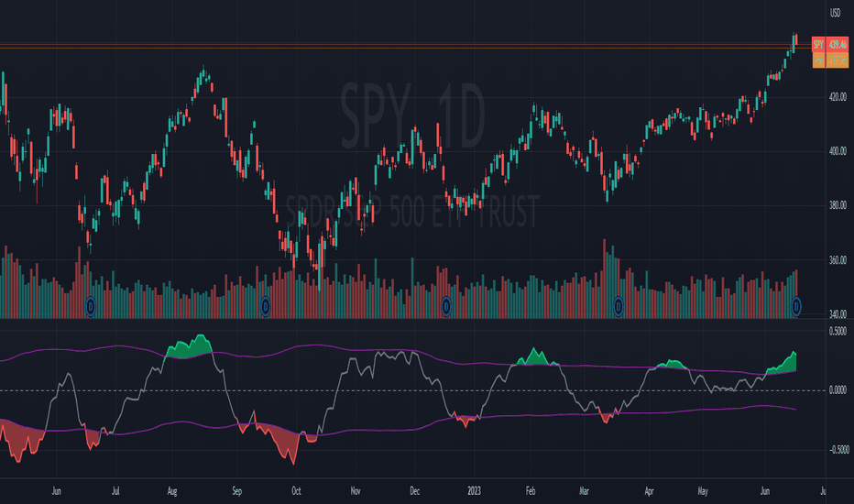Open the dividend marker dated mid-June 2022
The width and height of the screenshot is (854, 504).
point(91,306)
